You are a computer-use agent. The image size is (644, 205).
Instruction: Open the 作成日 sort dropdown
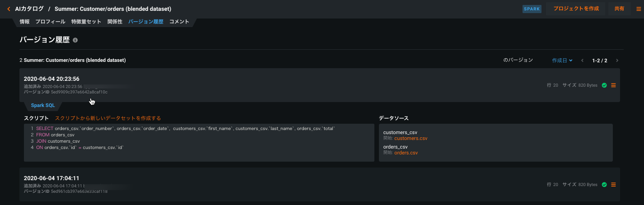(562, 61)
